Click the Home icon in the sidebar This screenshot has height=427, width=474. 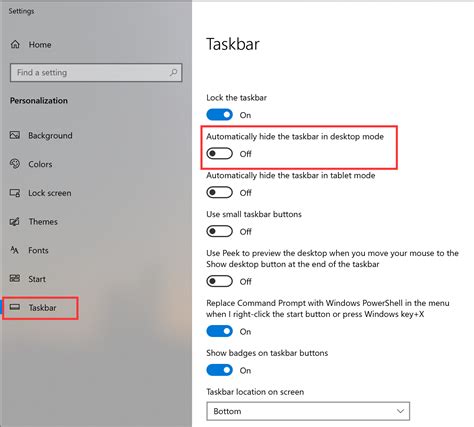[x=15, y=44]
